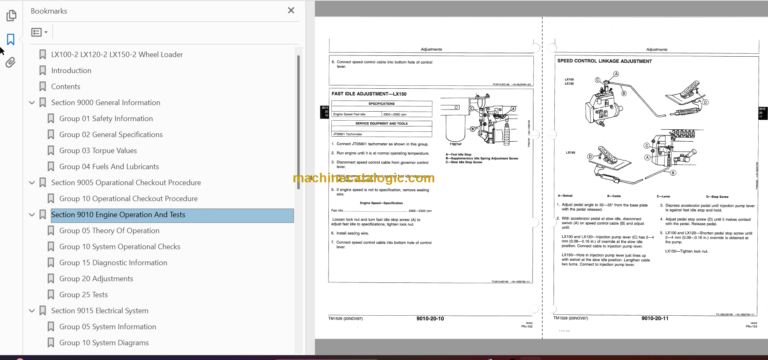768x360 pixels.
Task: Go to the Introduction bookmark
Action: [x=71, y=71]
